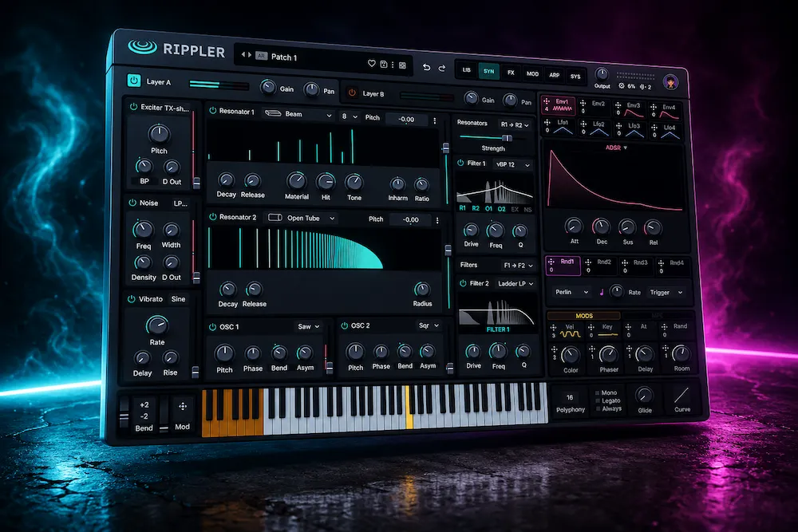Open Filter 2 Ladder LP dropdown
This screenshot has height=532, width=798.
[515, 284]
